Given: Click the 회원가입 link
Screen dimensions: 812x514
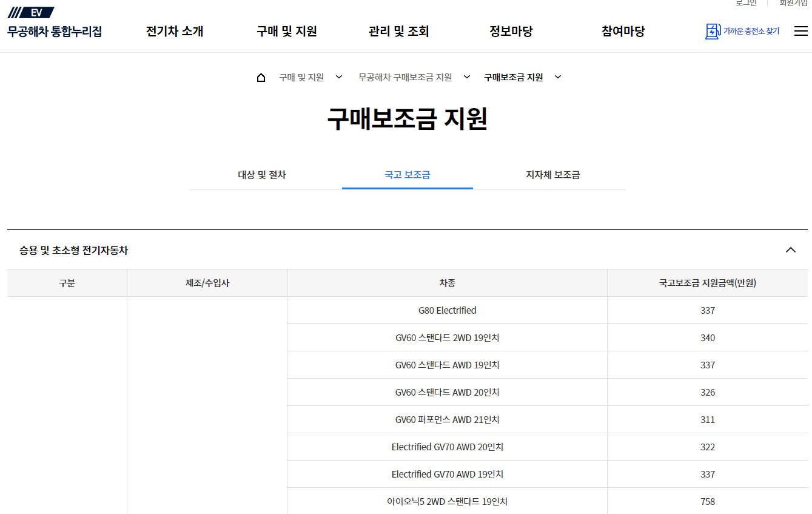Looking at the screenshot, I should tap(793, 3).
